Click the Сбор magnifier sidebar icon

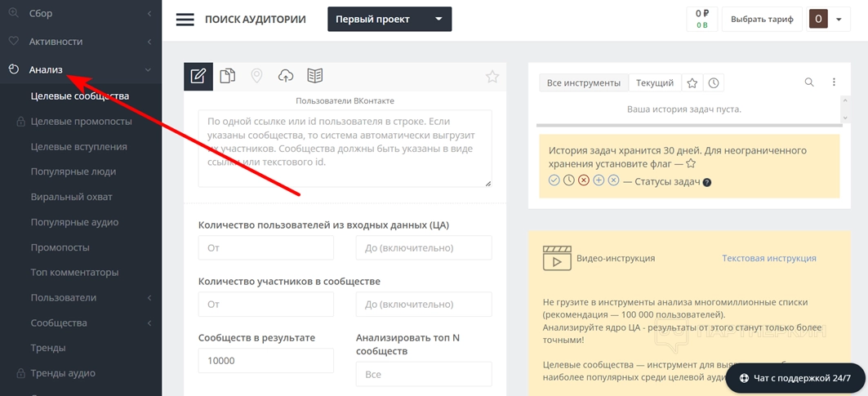point(14,12)
